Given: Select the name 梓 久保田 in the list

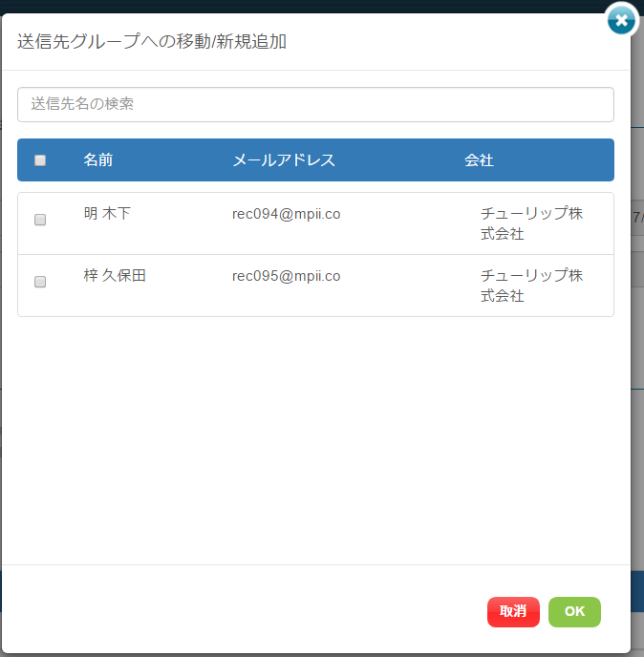Looking at the screenshot, I should (x=115, y=276).
